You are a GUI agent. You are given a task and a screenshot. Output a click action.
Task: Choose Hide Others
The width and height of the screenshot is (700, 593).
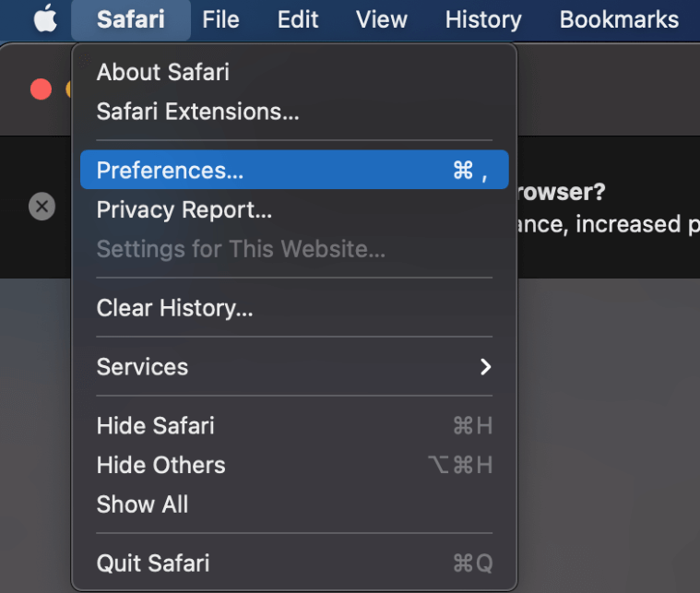[160, 466]
